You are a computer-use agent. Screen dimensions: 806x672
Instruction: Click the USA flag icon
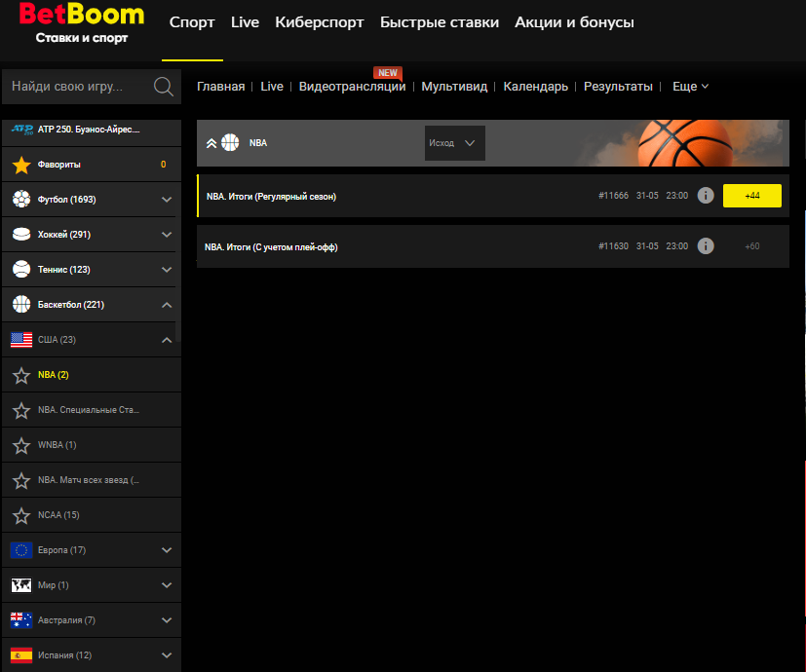[21, 340]
